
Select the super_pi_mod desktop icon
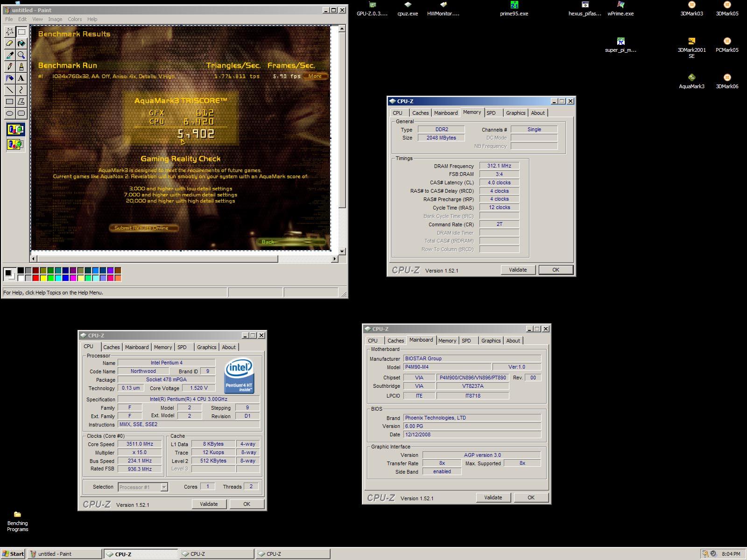point(620,45)
